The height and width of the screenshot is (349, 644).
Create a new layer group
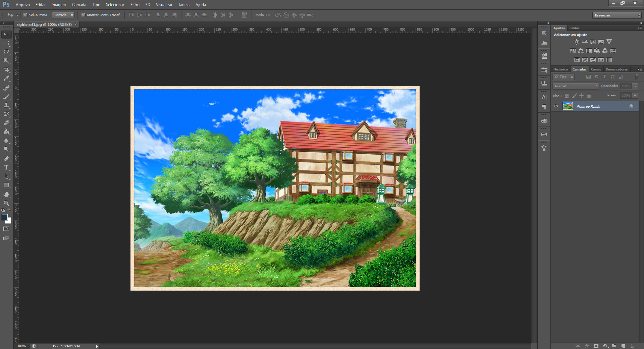(x=614, y=346)
